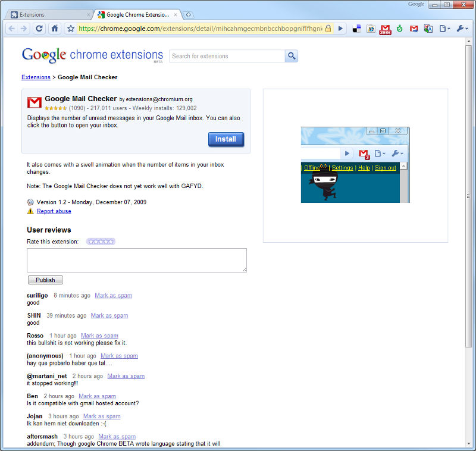The height and width of the screenshot is (451, 476).
Task: Follow the Extensions breadcrumb link
Action: 36,77
